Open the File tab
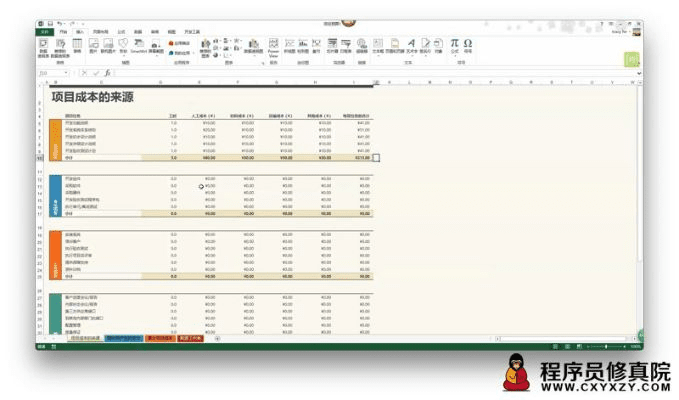The image size is (679, 400). click(44, 32)
